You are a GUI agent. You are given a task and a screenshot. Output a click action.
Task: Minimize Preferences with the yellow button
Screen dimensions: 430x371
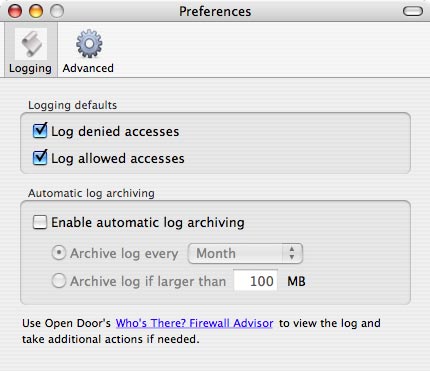pos(36,11)
